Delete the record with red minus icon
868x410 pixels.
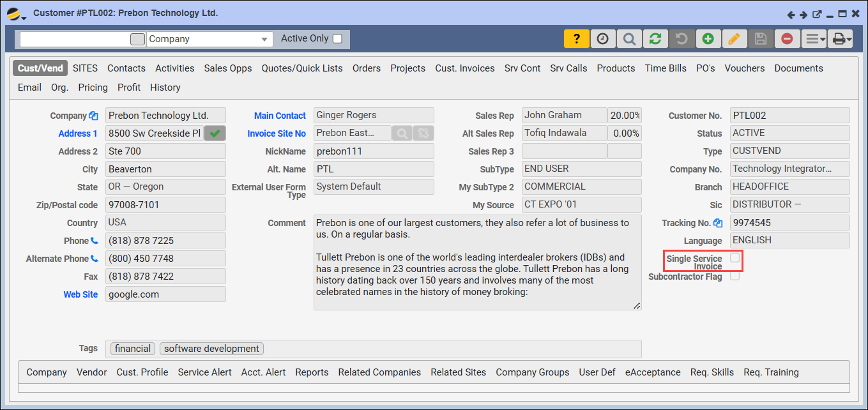tap(787, 39)
